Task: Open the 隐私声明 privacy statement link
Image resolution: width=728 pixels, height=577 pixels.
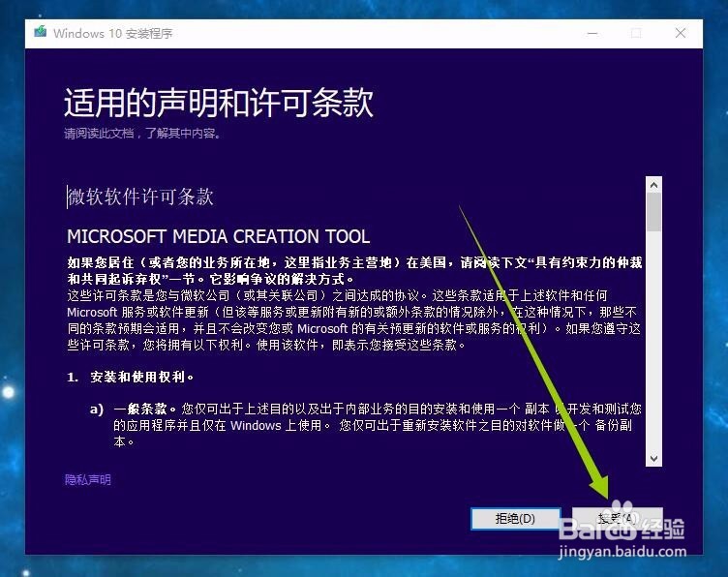Action: [88, 479]
